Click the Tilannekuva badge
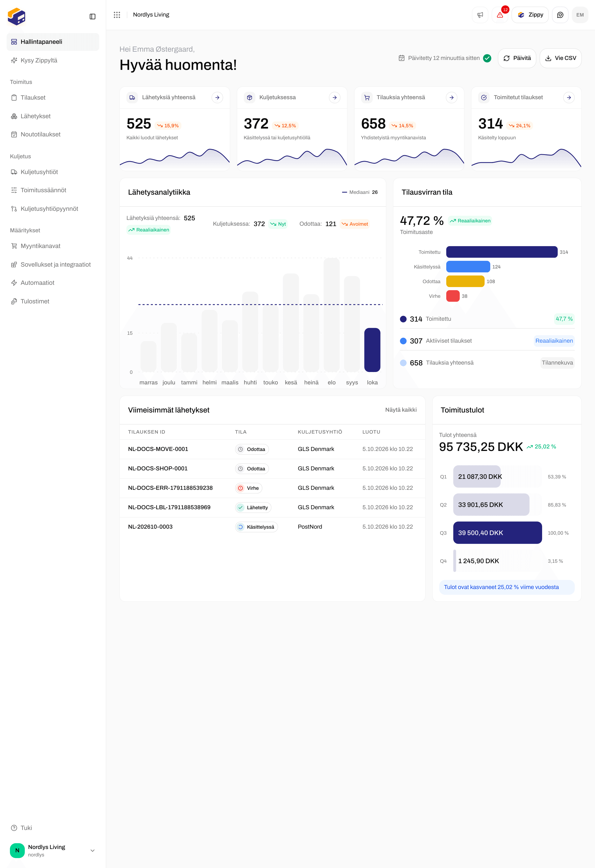The image size is (595, 868). 557,363
